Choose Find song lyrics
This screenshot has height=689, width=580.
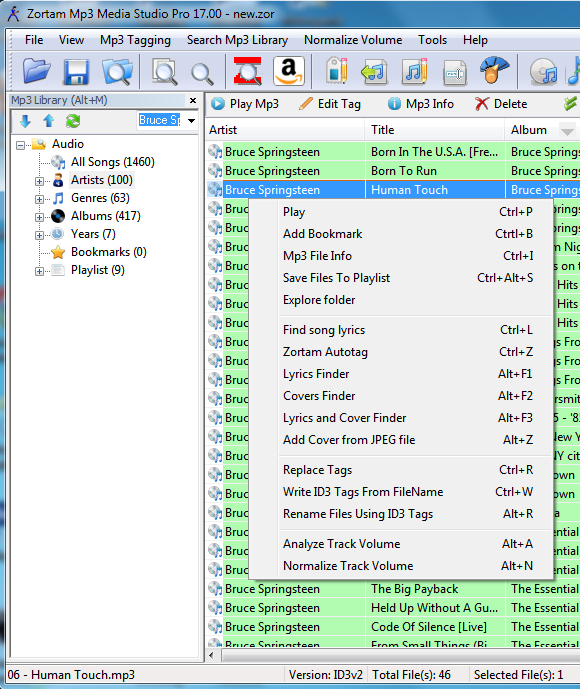[x=401, y=330]
